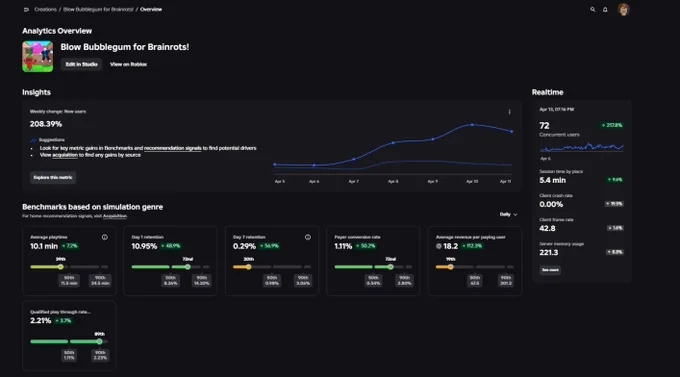The height and width of the screenshot is (377, 680).
Task: Open the three-dot menu on the Insights card
Action: pos(509,112)
